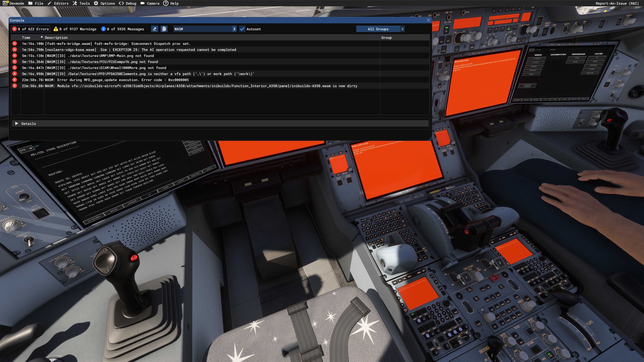Click the copy console log icon
Screen dimensions: 644x362
(164, 29)
